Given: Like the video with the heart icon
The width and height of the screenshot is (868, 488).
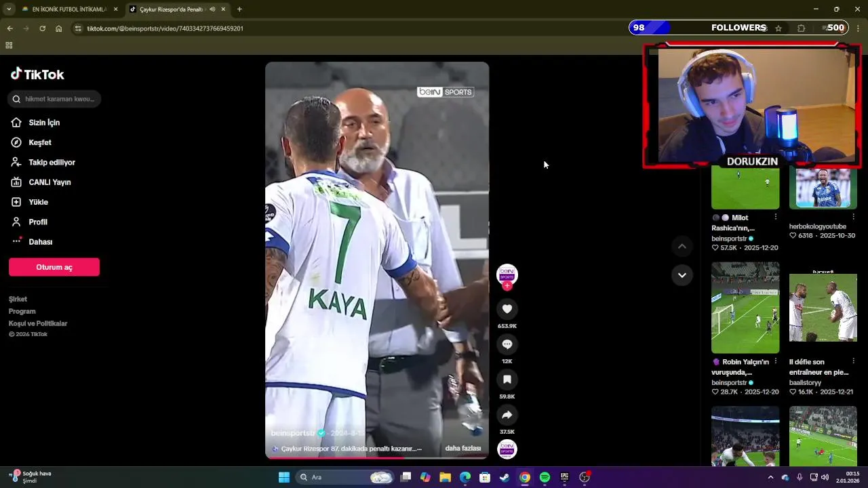Looking at the screenshot, I should click(x=507, y=309).
